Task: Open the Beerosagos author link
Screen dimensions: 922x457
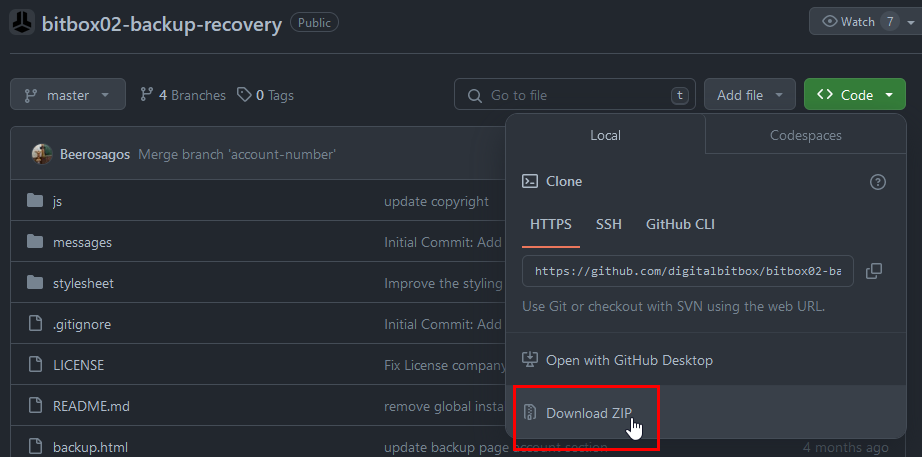Action: pos(95,155)
